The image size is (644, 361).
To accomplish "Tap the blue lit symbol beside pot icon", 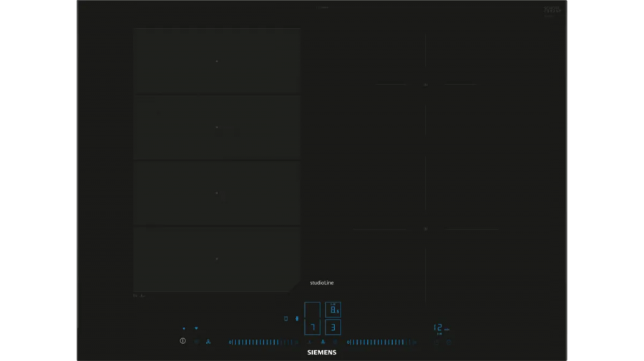I will pyautogui.click(x=297, y=318).
